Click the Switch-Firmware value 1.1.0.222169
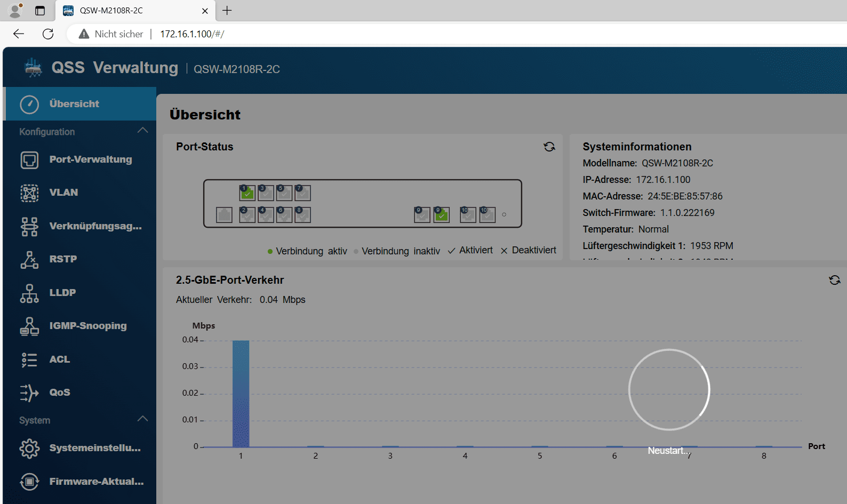847x504 pixels. (687, 213)
